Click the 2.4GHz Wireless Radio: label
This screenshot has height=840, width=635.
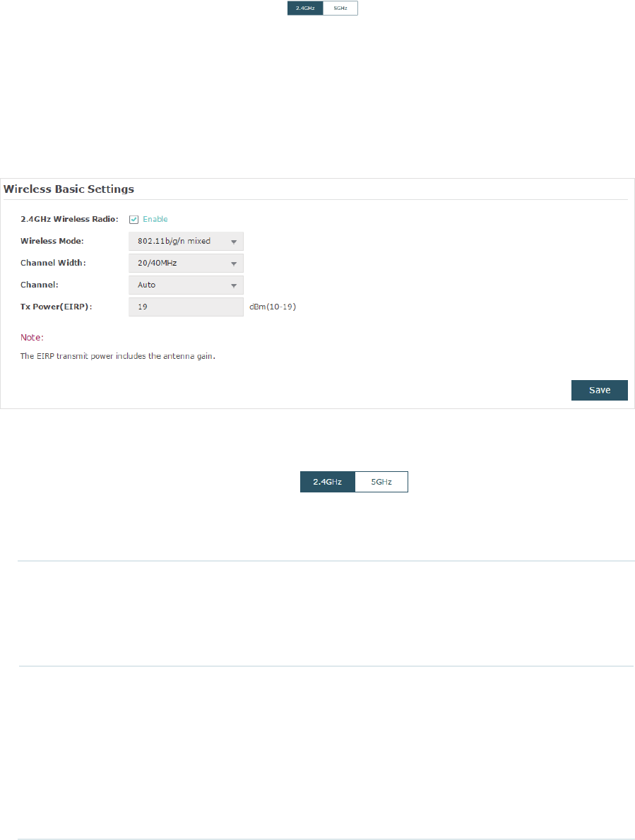(70, 219)
